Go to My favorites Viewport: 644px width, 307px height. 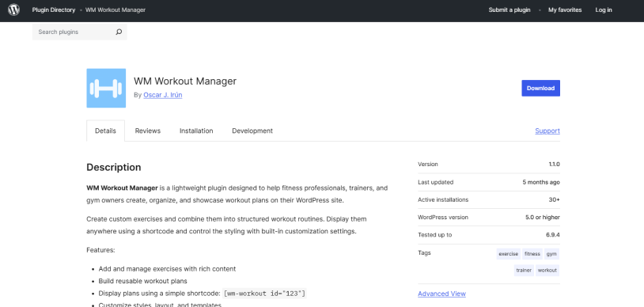pyautogui.click(x=565, y=9)
